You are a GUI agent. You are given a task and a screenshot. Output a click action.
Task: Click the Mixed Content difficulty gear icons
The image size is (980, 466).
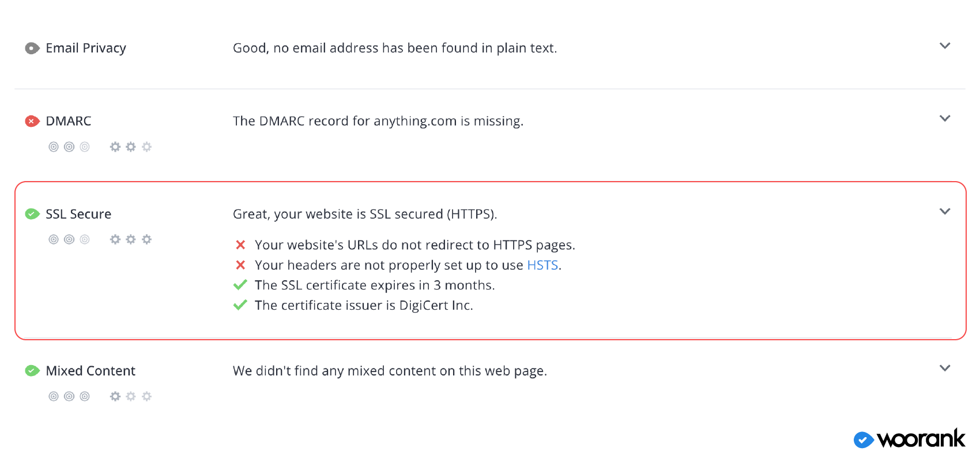[x=131, y=396]
